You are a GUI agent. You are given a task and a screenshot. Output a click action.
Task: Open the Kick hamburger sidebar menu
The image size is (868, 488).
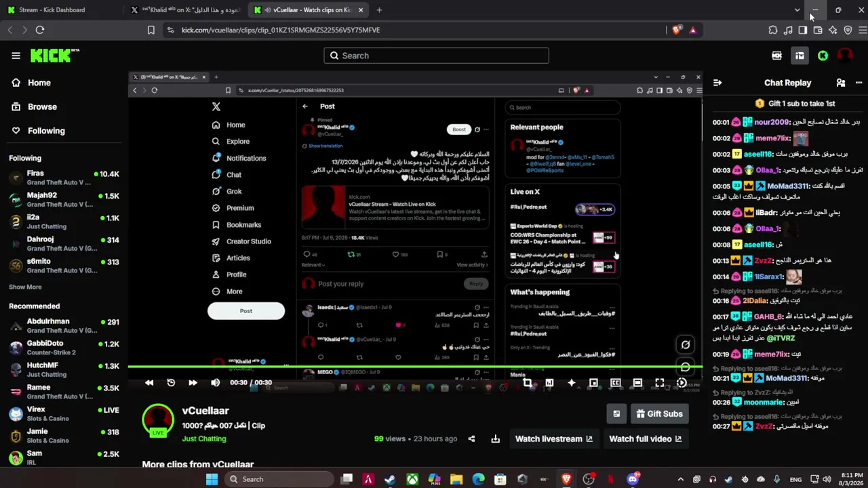(x=16, y=56)
